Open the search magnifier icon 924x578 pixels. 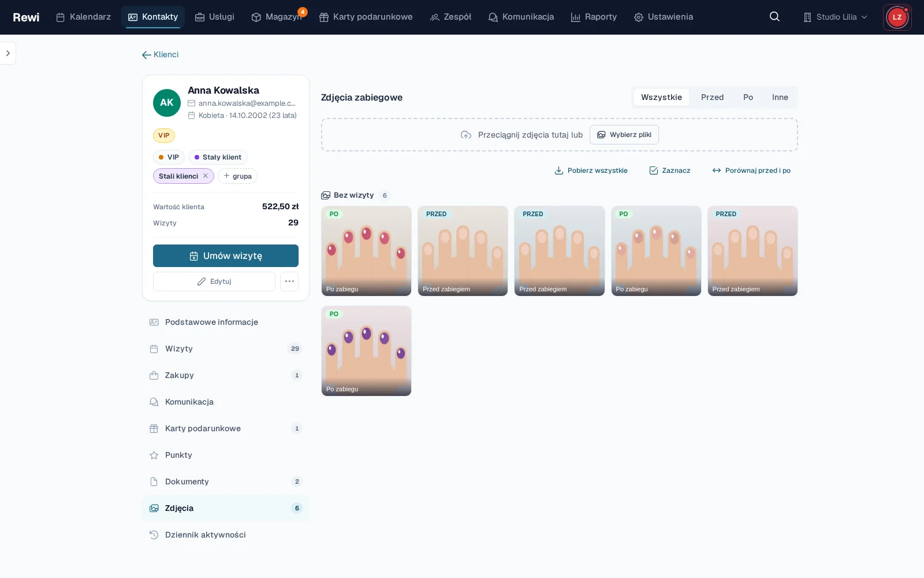point(774,17)
